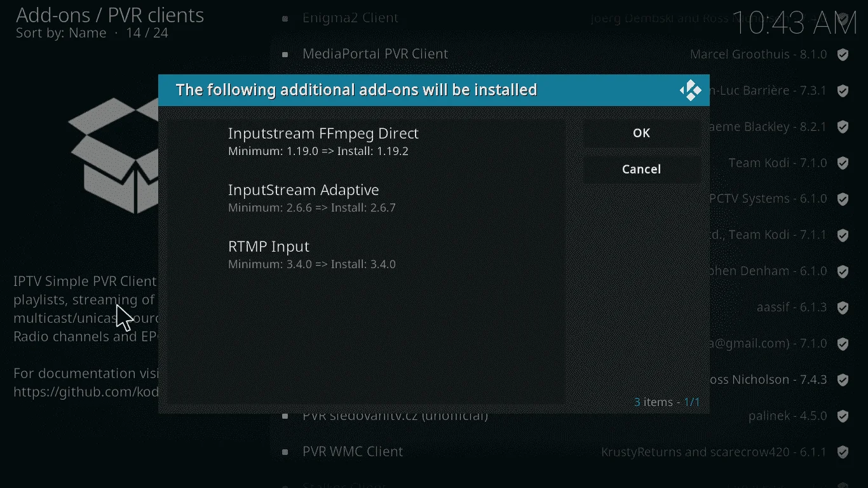Click verified shield on Nicholson 7.4.3 row
The image size is (868, 488).
(843, 381)
